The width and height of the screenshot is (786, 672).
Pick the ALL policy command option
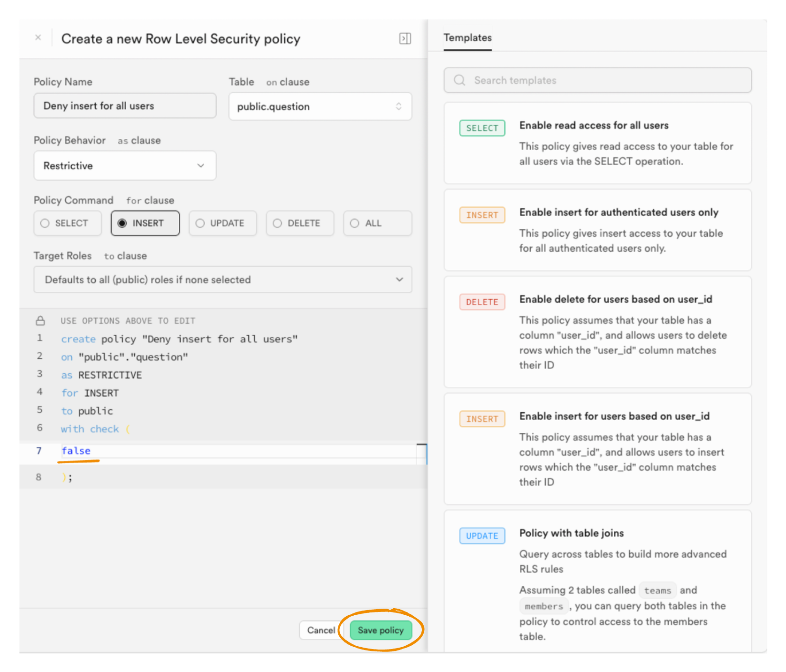click(x=377, y=223)
